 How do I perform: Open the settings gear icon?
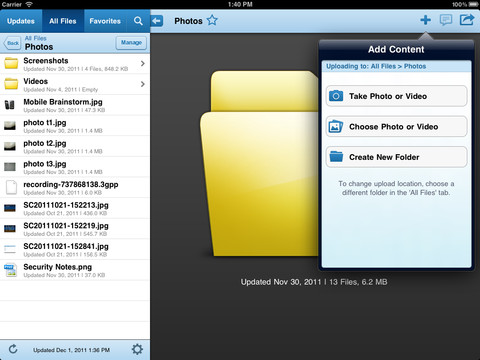pyautogui.click(x=137, y=349)
